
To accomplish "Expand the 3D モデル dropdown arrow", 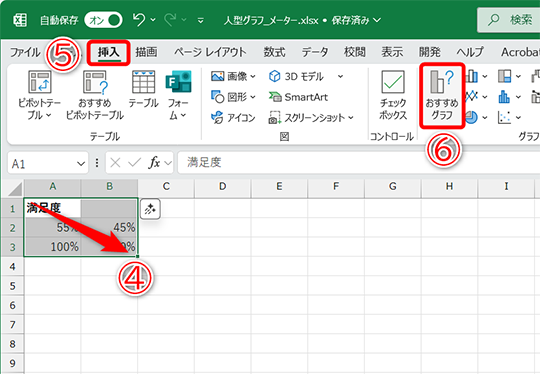I will click(340, 76).
